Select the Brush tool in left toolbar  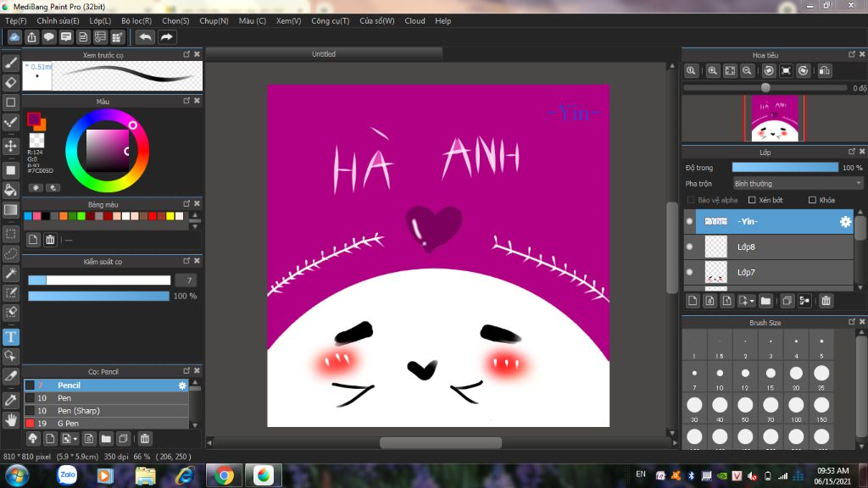pos(11,63)
